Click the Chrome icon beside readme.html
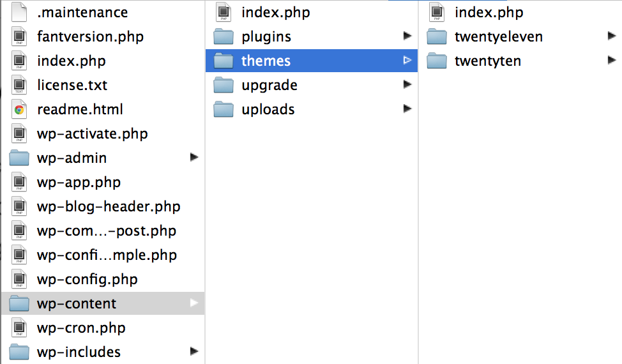This screenshot has width=622, height=364. tap(19, 110)
